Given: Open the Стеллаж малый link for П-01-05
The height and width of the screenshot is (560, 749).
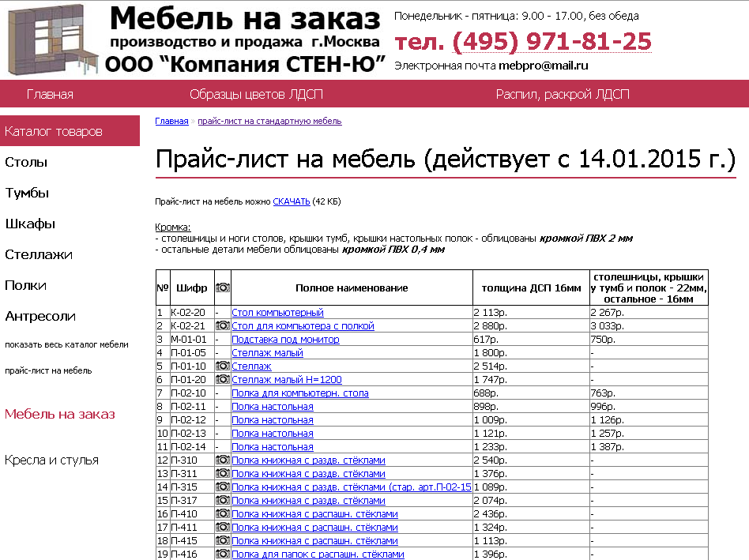Looking at the screenshot, I should click(x=268, y=352).
